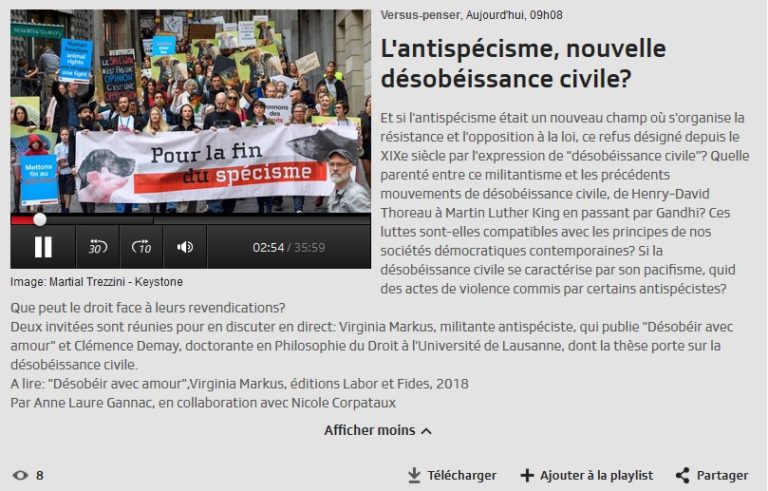Click Ajouter à la playlist
The height and width of the screenshot is (491, 768).
pyautogui.click(x=596, y=475)
